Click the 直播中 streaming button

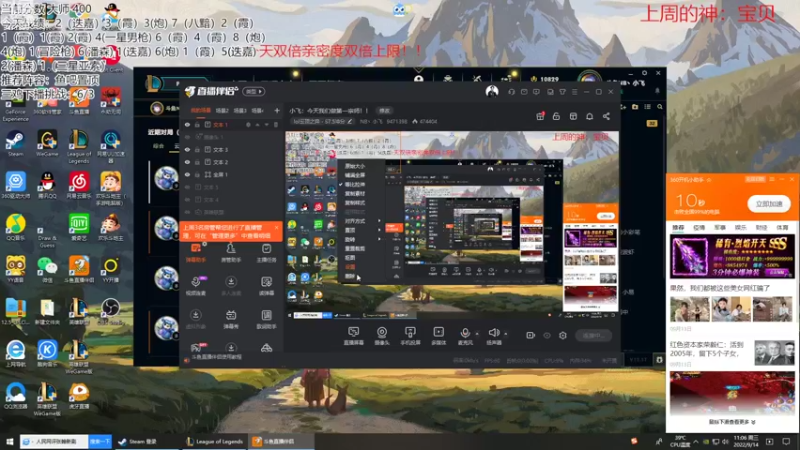(593, 335)
